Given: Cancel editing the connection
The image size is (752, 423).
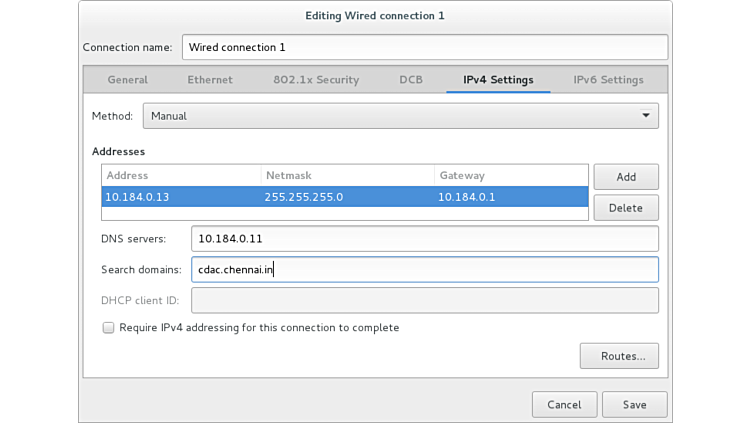Looking at the screenshot, I should [564, 405].
